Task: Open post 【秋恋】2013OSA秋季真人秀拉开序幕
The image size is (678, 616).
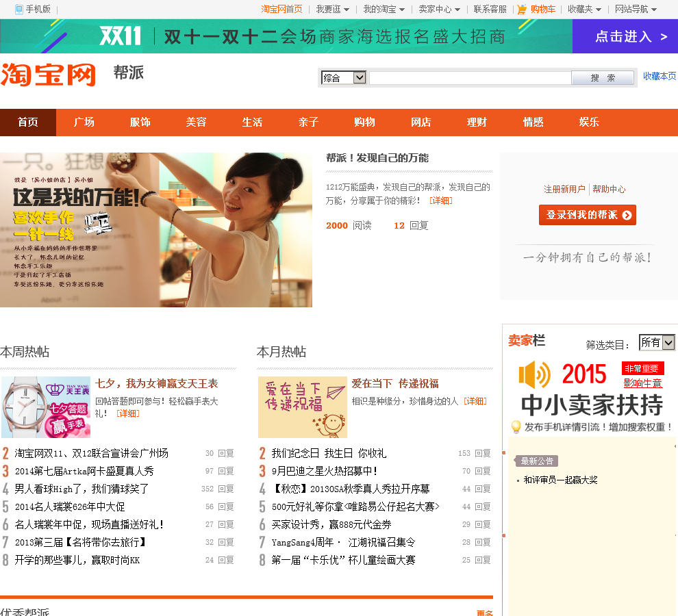Action: [351, 489]
